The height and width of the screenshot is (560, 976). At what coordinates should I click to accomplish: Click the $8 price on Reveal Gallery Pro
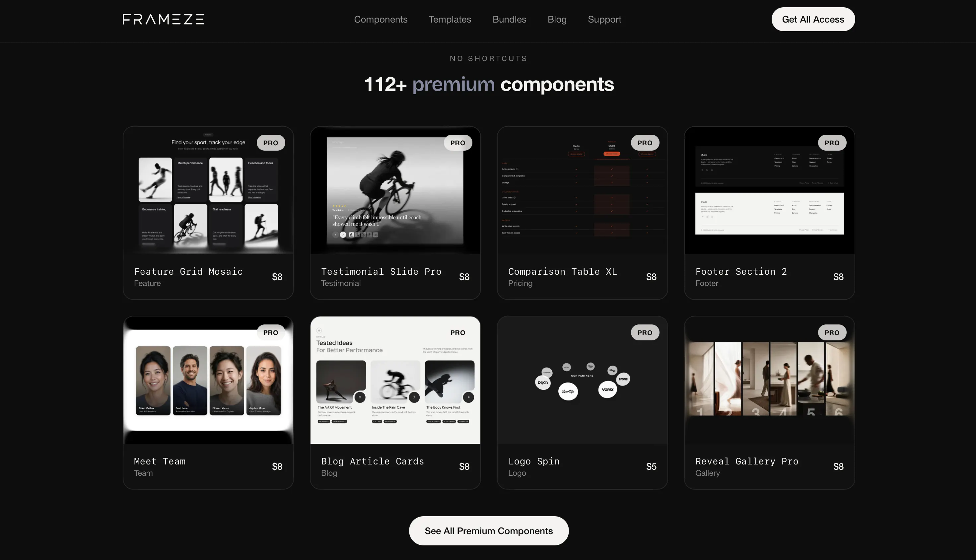[838, 466]
